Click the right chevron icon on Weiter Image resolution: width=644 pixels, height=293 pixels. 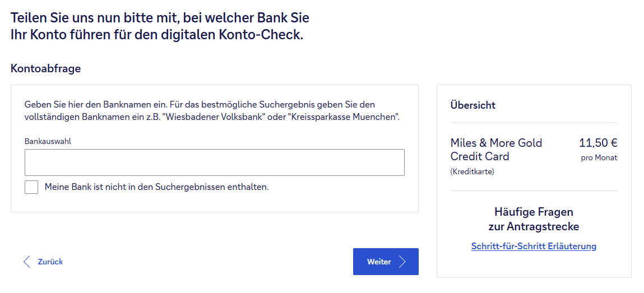[x=402, y=262]
